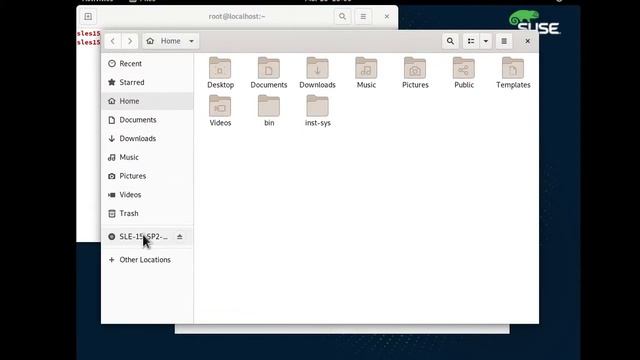Open the terminal window hamburger menu

363,17
